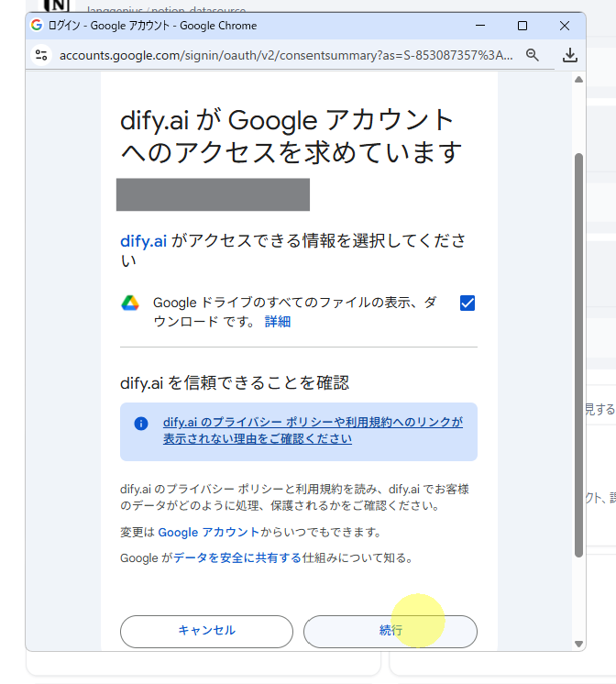Click the キャンセル button
This screenshot has height=684, width=616.
pyautogui.click(x=206, y=631)
